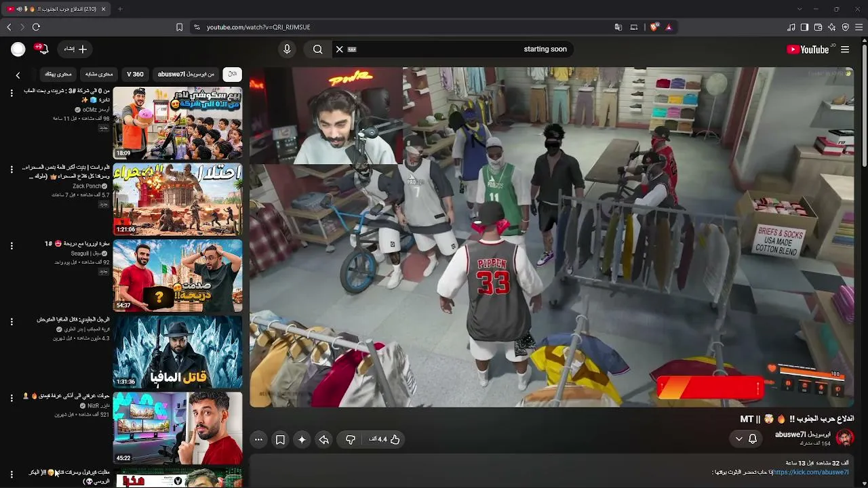The height and width of the screenshot is (488, 868).
Task: Close the YouTube tab
Action: [x=104, y=9]
